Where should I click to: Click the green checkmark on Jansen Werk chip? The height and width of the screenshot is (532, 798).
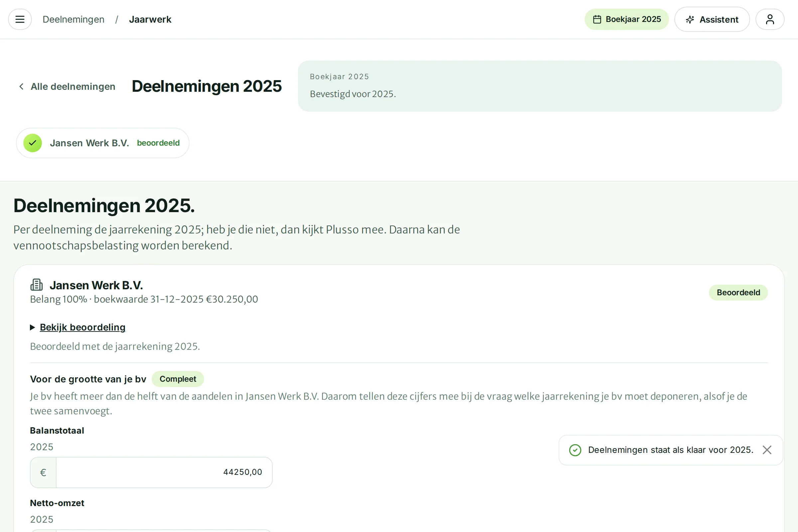33,143
